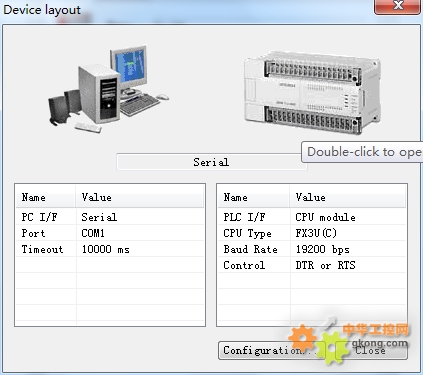Screen dimensions: 423x375
Task: Click the Mitsubishi PLC module image
Action: coord(312,93)
